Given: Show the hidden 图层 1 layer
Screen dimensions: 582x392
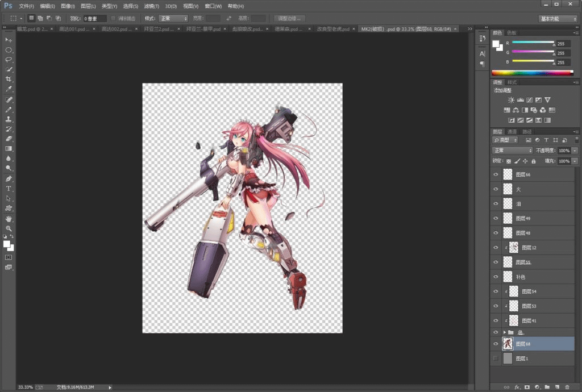Looking at the screenshot, I should tap(496, 358).
